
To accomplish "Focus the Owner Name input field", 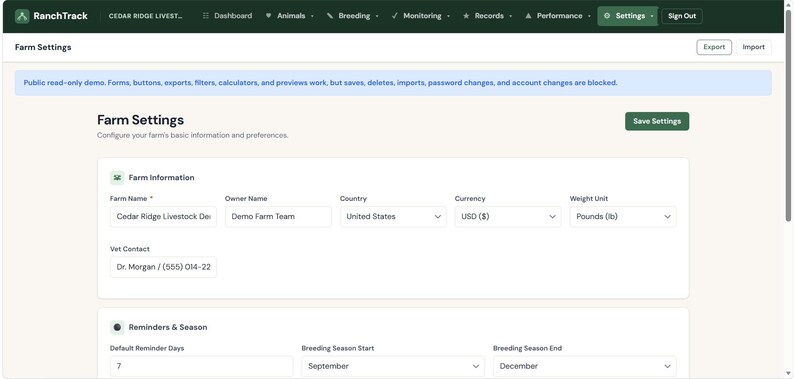I will click(x=278, y=217).
